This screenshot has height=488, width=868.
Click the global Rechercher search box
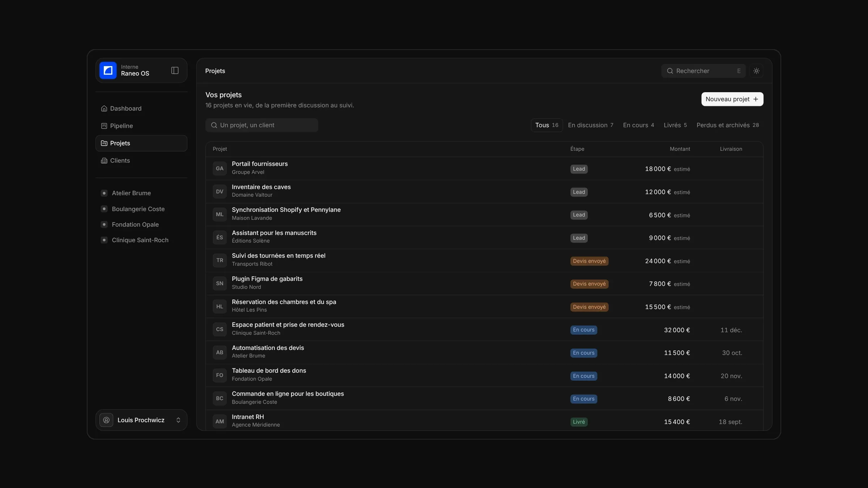click(x=703, y=71)
